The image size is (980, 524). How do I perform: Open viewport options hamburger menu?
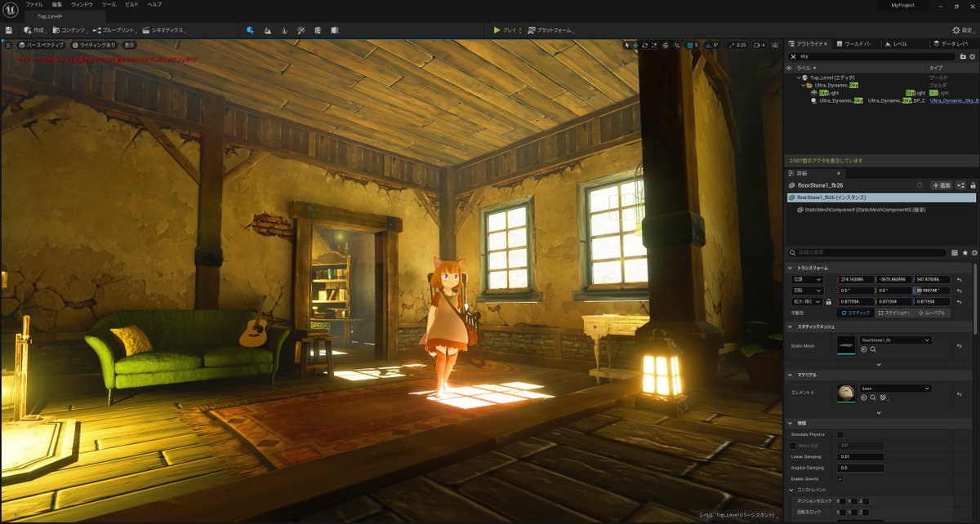pyautogui.click(x=8, y=45)
